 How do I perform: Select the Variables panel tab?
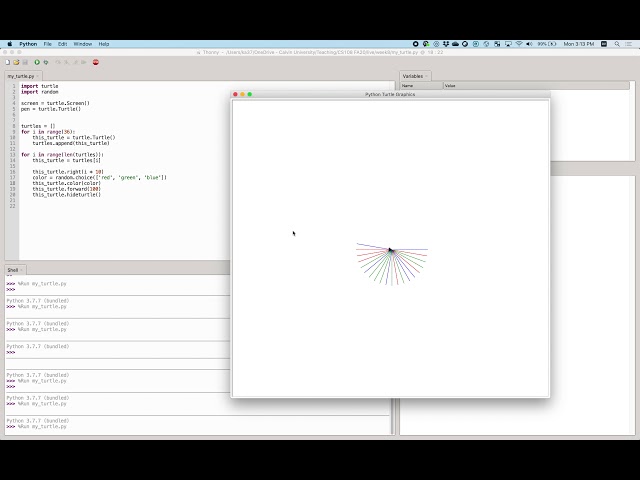(413, 76)
